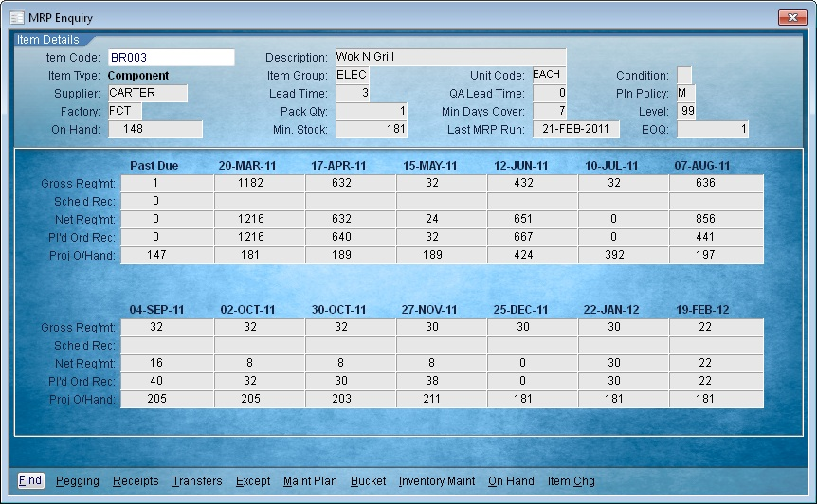Click the 25-DEC-11 column header
This screenshot has height=504, width=817.
(x=520, y=309)
